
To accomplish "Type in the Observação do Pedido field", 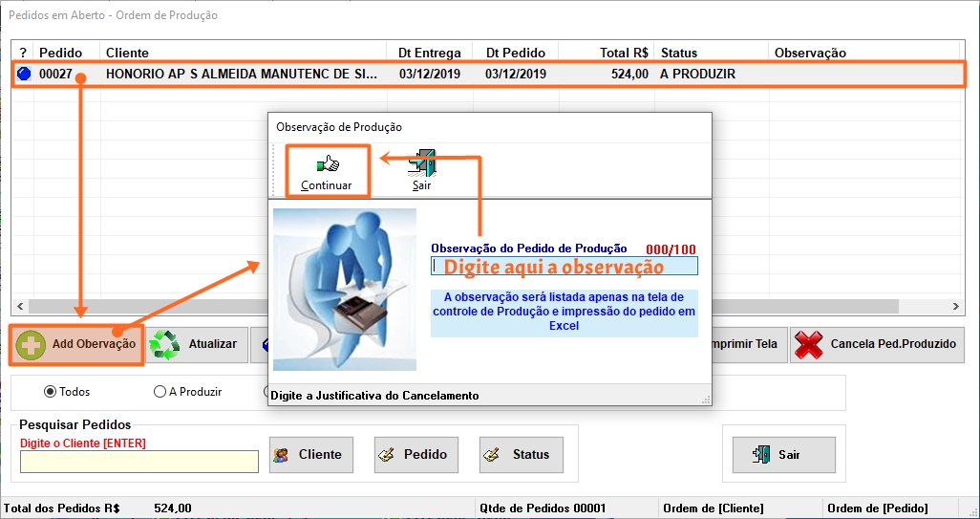I will point(564,267).
